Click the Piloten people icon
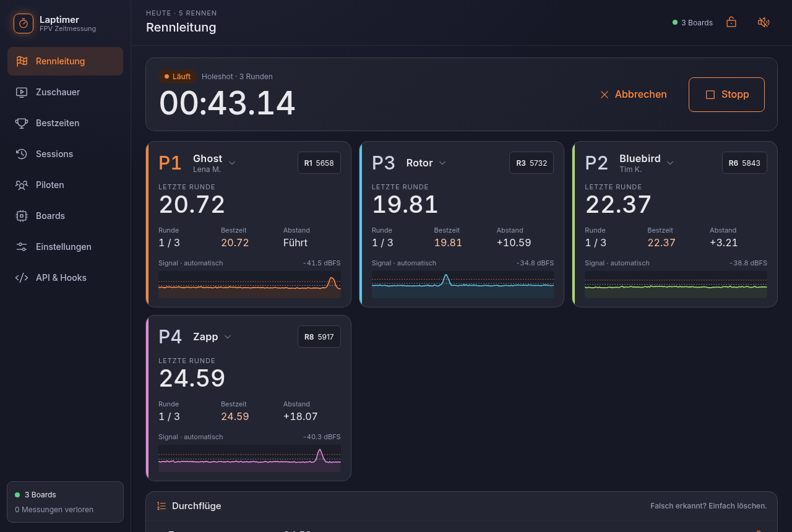 (22, 185)
